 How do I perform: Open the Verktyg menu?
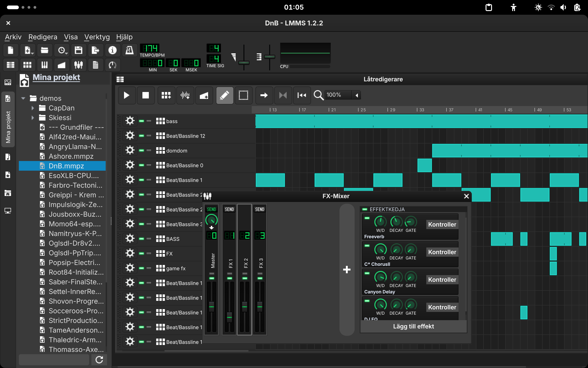97,37
